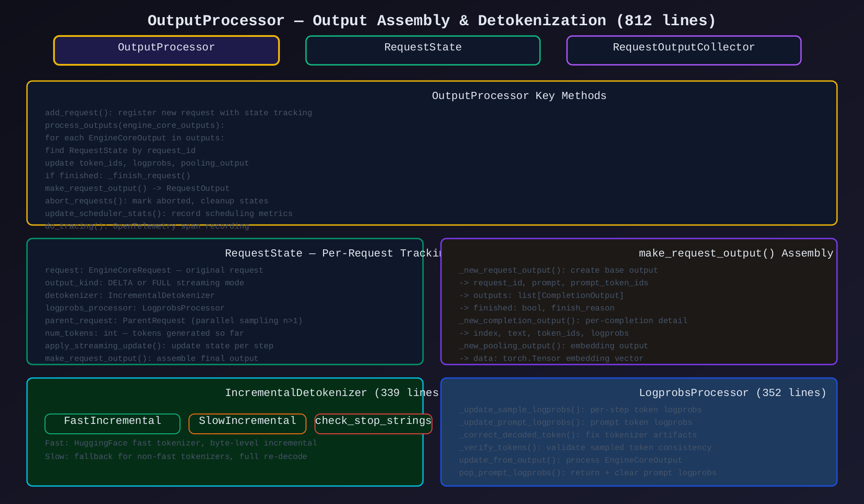Click the check_stop_strings button
The image size is (864, 504).
tap(373, 423)
